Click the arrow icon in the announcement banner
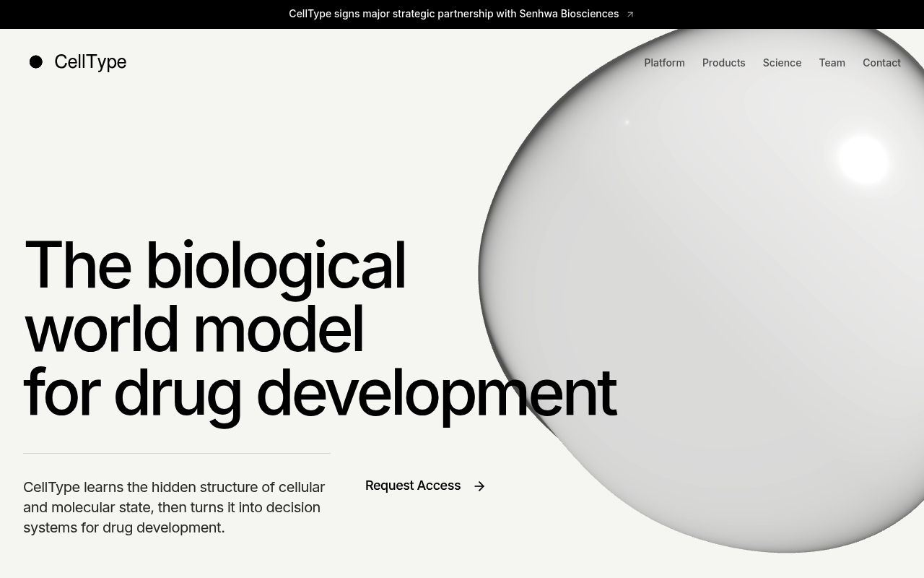Viewport: 924px width, 578px height. click(629, 14)
